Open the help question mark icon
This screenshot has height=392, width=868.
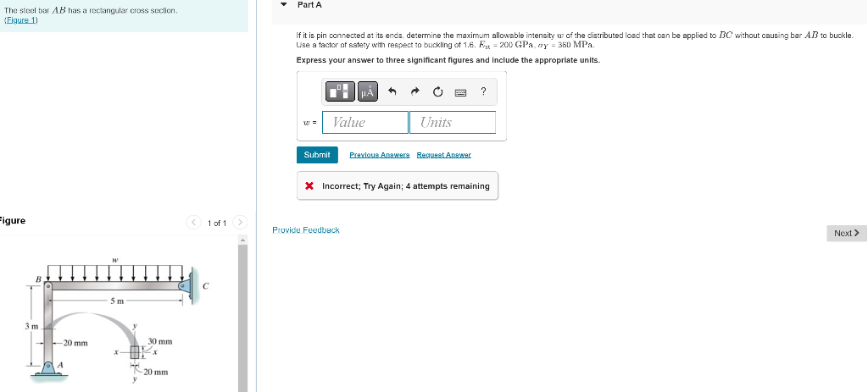coord(484,91)
